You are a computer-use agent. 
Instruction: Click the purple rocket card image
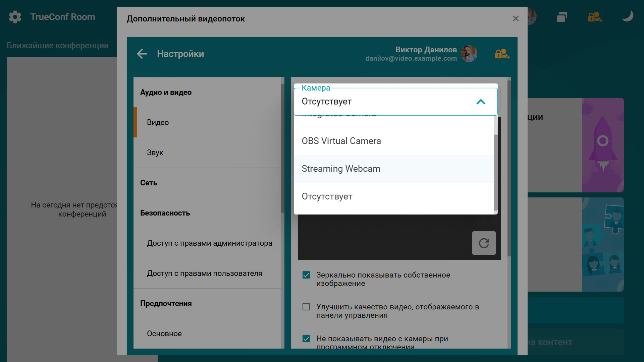[x=603, y=145]
